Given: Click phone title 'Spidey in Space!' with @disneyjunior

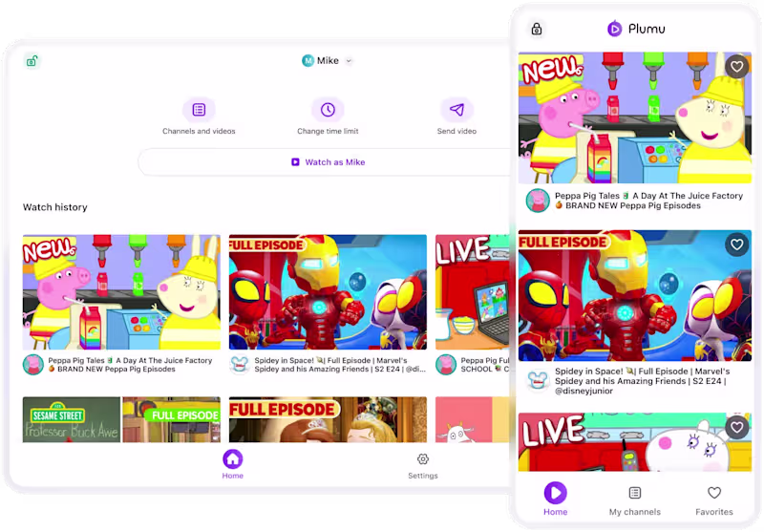Looking at the screenshot, I should (642, 381).
